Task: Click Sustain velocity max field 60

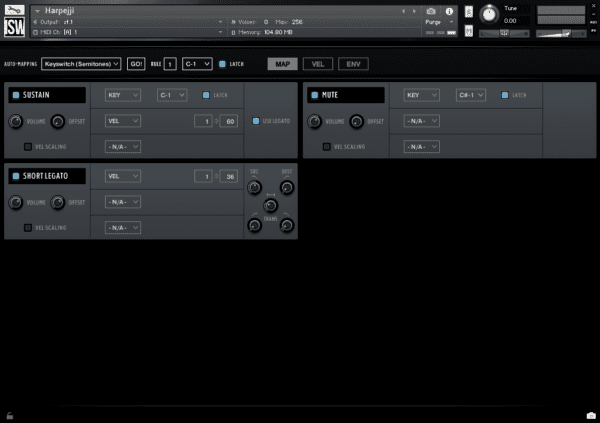Action: click(x=229, y=121)
